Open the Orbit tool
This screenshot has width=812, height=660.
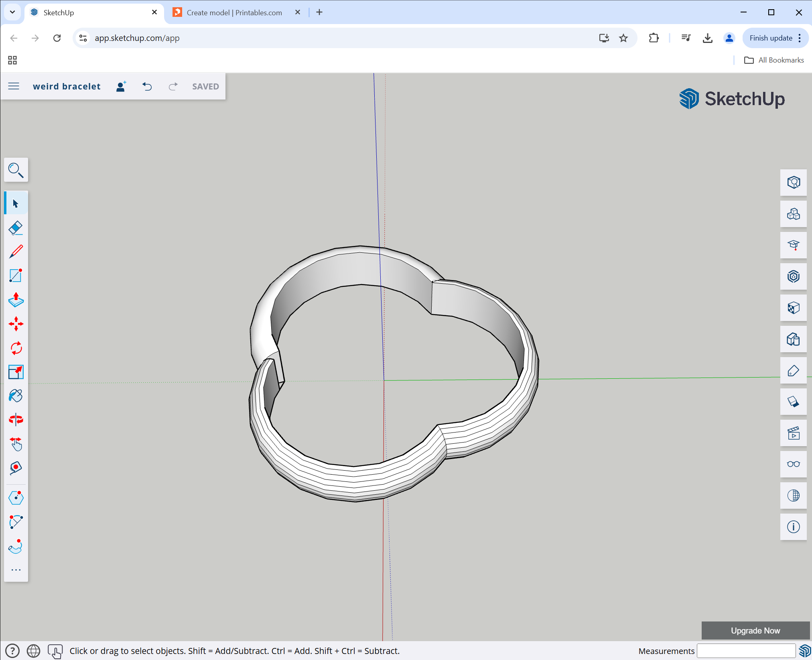(16, 420)
